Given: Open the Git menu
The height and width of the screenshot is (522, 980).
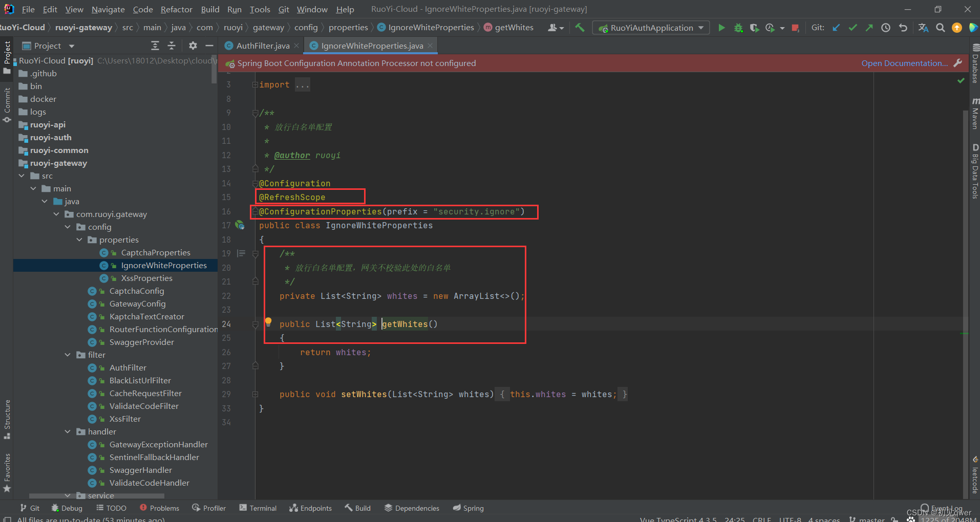Looking at the screenshot, I should [x=284, y=9].
